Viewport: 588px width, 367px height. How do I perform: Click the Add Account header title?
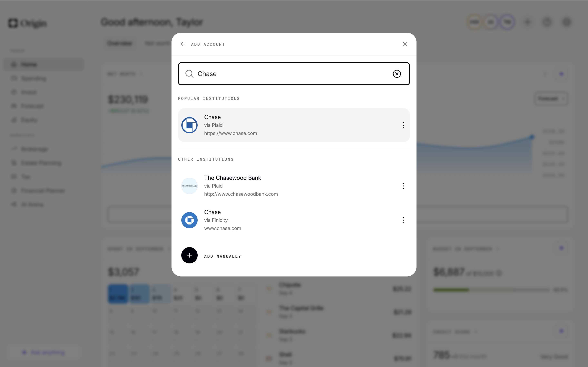coord(208,44)
